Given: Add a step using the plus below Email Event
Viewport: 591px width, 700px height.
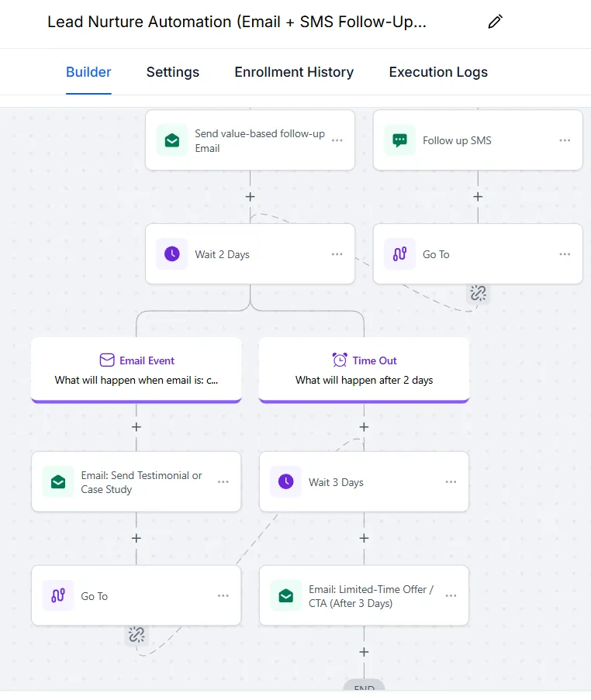Looking at the screenshot, I should click(137, 426).
